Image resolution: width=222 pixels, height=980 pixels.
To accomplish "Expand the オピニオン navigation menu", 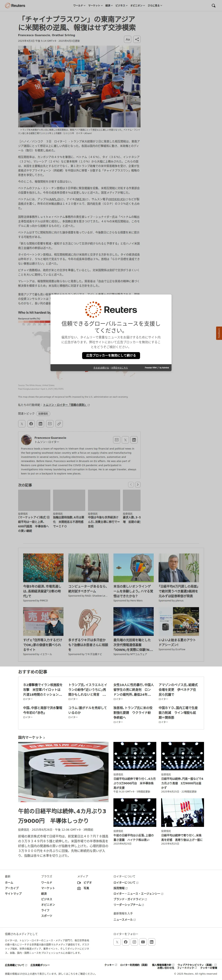I will 138,5.
